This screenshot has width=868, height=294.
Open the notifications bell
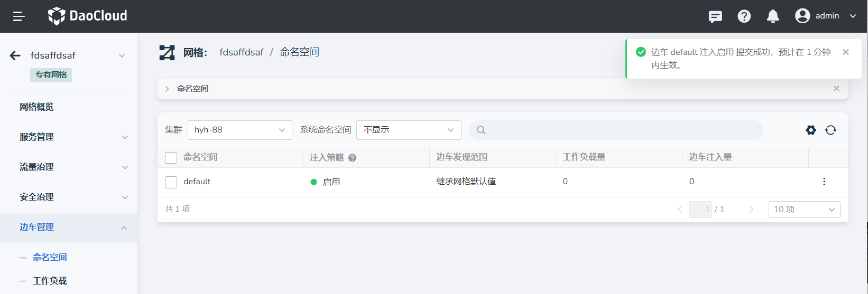tap(772, 16)
